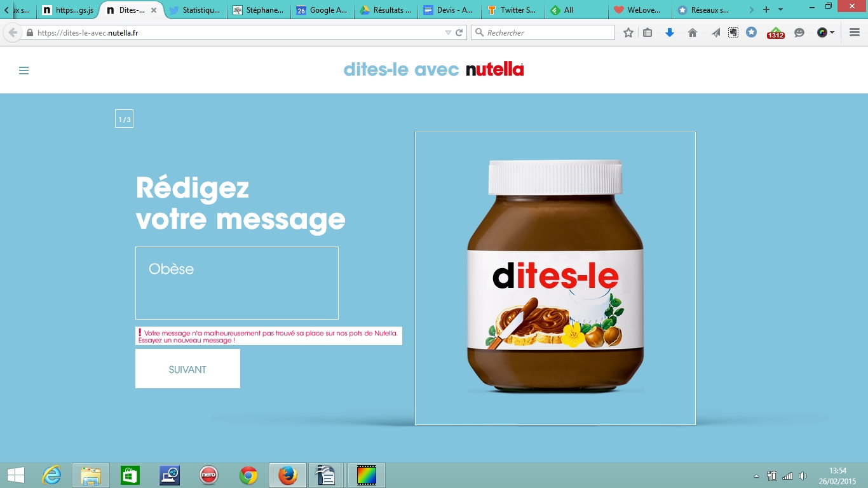Open File Explorer from the taskbar

click(x=91, y=475)
